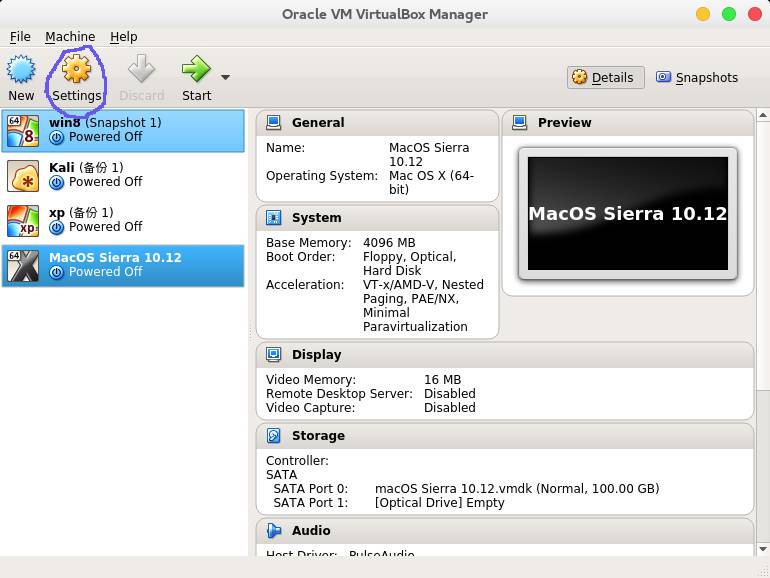Click the Display section monitor icon
This screenshot has width=770, height=578.
tap(274, 354)
